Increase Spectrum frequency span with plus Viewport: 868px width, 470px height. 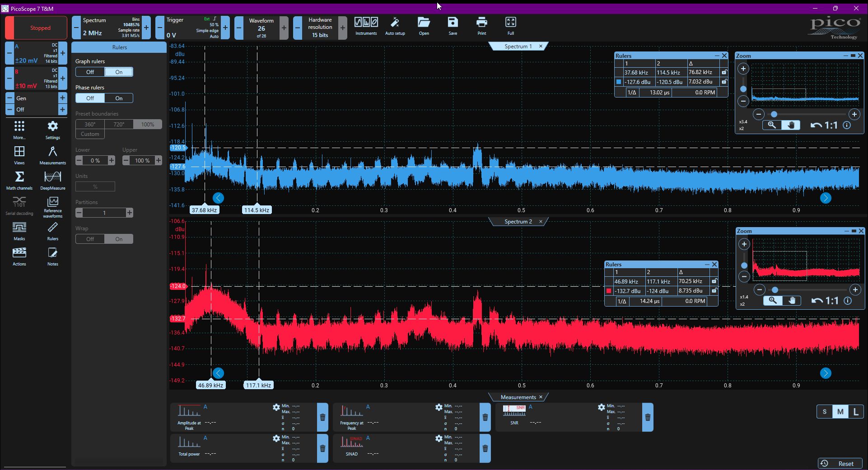click(x=146, y=28)
